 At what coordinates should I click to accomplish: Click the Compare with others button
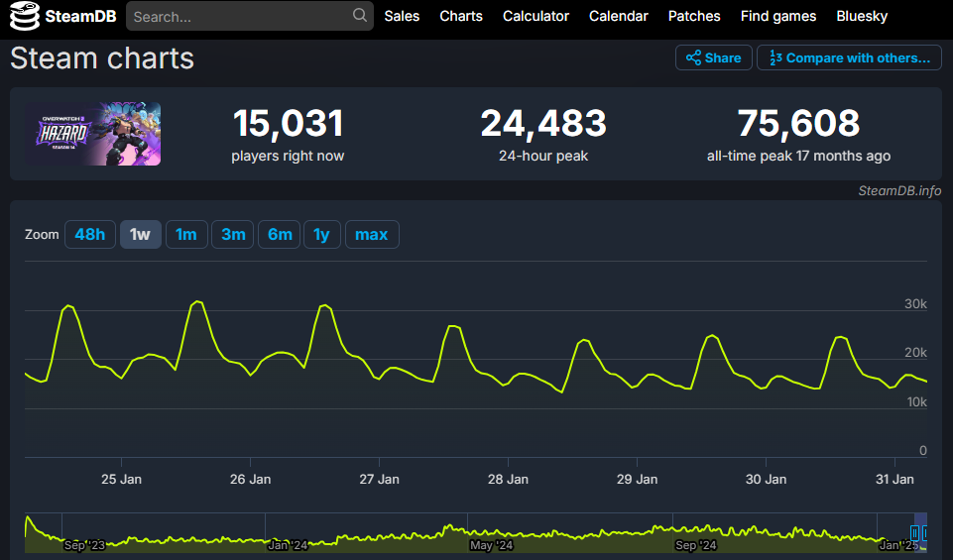pyautogui.click(x=849, y=57)
